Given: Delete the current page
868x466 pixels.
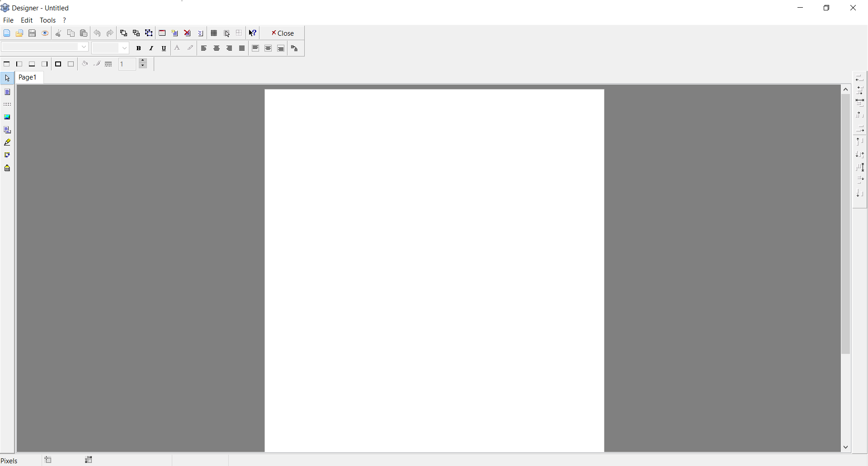Looking at the screenshot, I should coord(188,33).
